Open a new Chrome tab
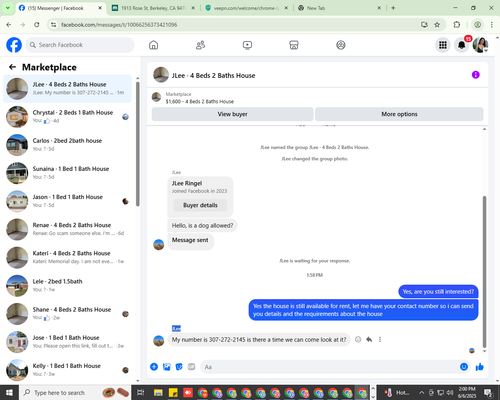The width and height of the screenshot is (500, 400). point(393,8)
